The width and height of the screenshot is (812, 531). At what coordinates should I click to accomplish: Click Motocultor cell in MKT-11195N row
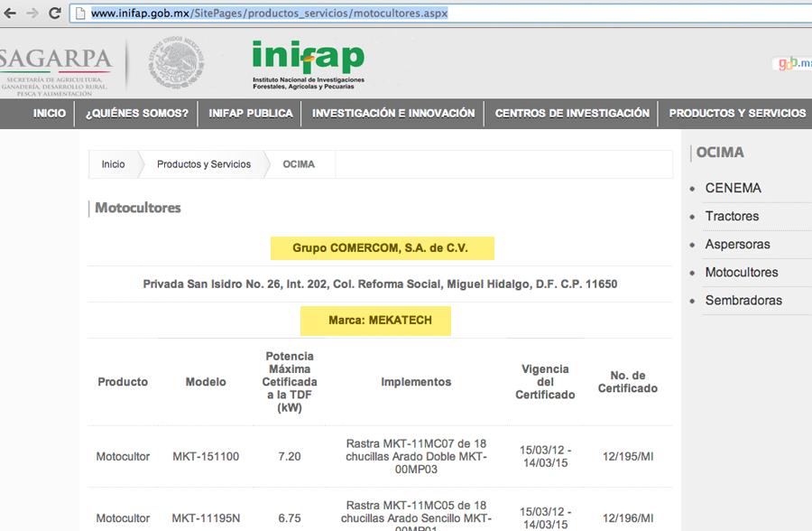[x=123, y=518]
